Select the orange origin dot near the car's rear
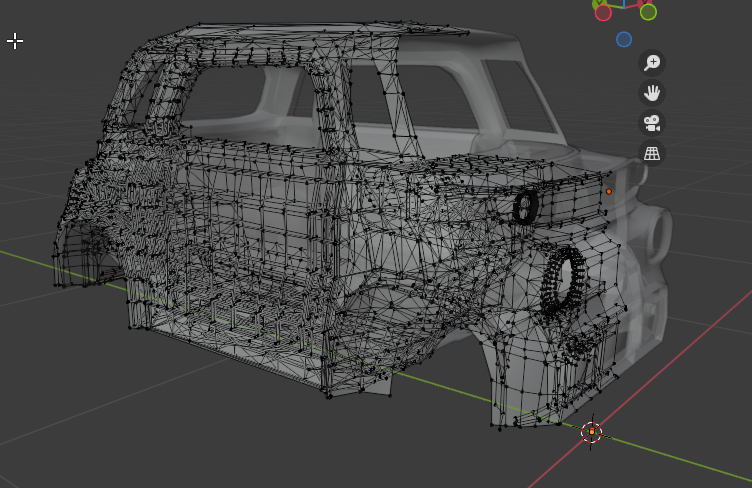Viewport: 752px width, 488px height. pyautogui.click(x=609, y=191)
